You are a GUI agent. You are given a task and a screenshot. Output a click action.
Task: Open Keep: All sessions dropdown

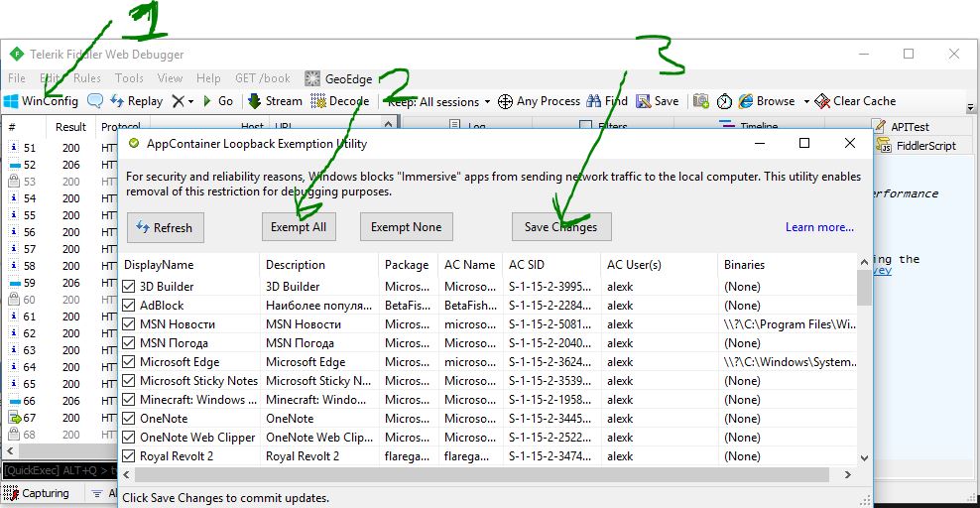pos(439,102)
